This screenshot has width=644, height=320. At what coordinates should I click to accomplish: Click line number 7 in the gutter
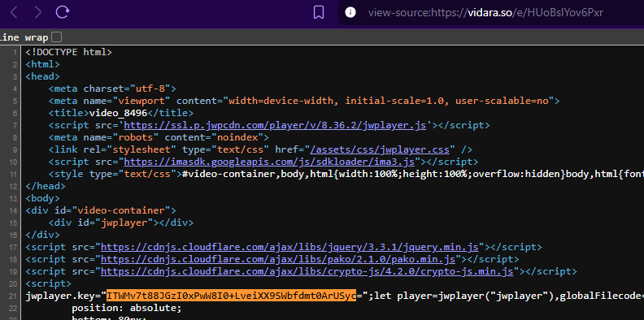click(x=15, y=126)
